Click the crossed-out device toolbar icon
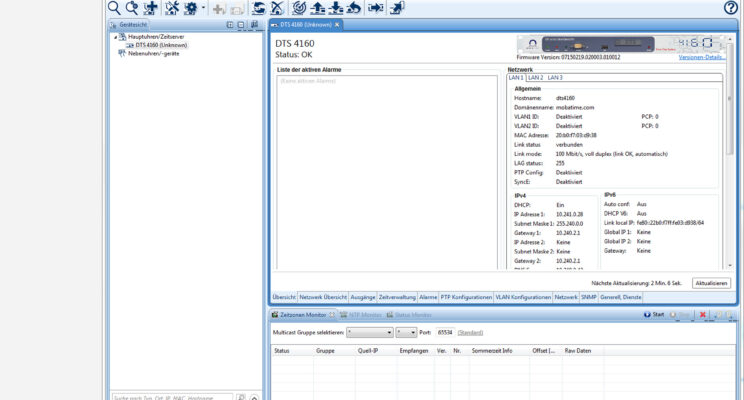 tap(277, 8)
